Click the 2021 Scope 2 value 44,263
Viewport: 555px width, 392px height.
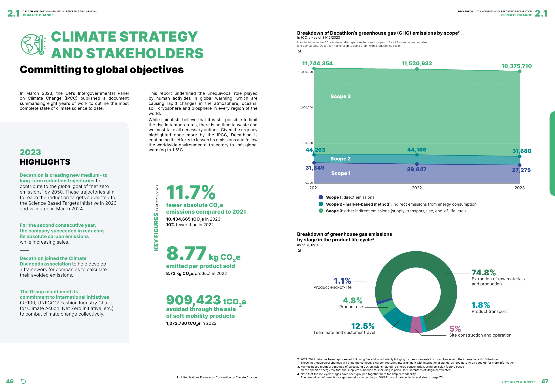pos(315,150)
